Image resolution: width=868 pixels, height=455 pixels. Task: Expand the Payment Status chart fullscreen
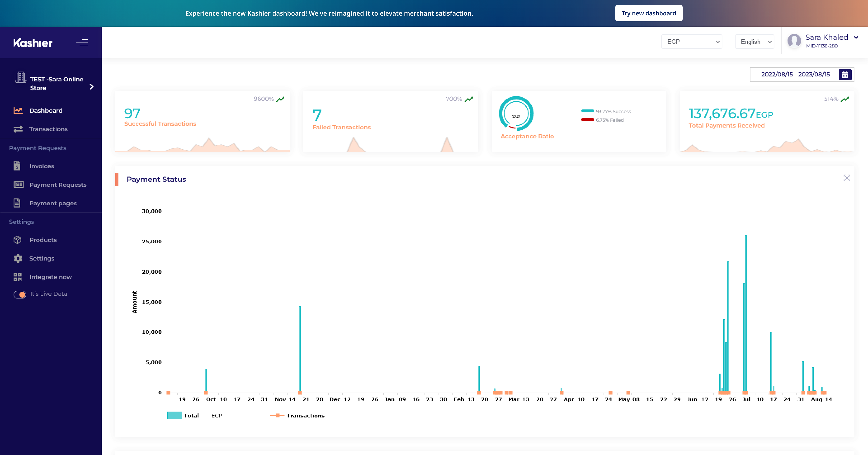click(x=847, y=178)
